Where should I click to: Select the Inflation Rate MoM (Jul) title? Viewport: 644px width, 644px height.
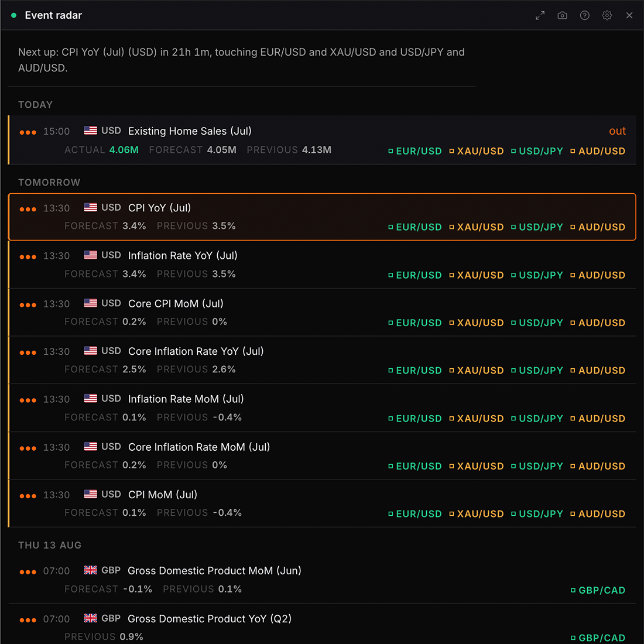[x=186, y=399]
